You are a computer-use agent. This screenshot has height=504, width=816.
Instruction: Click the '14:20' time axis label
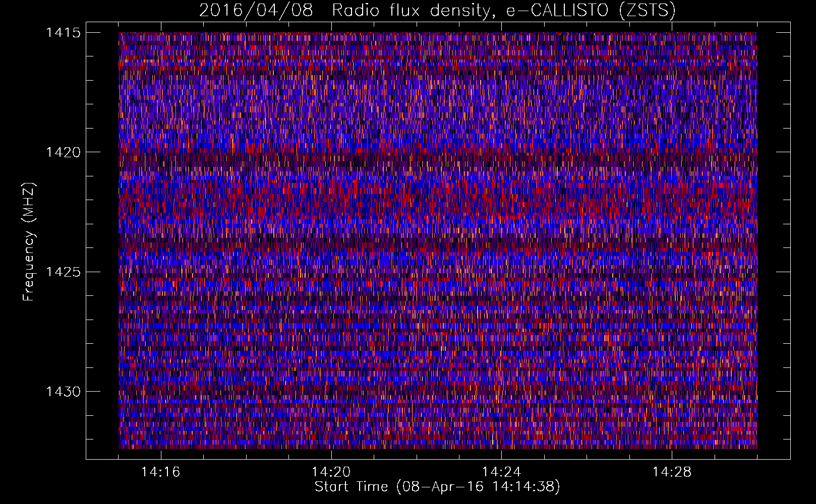tap(331, 472)
